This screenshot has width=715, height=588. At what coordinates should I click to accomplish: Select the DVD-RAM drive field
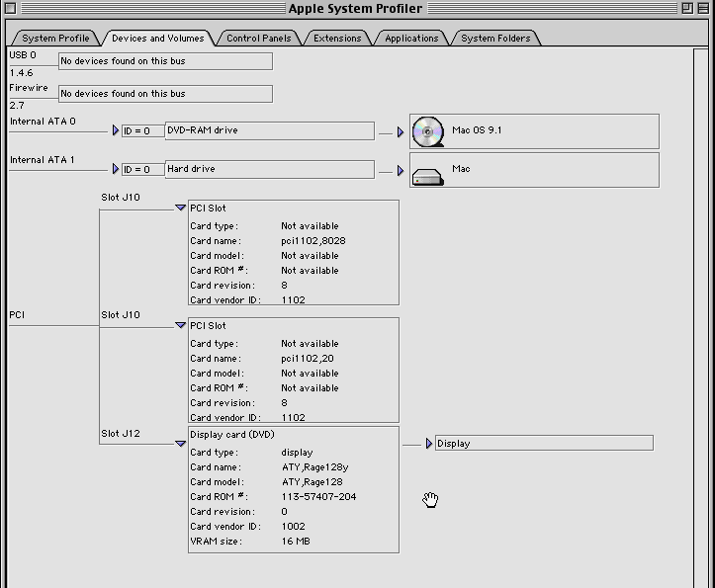(270, 130)
